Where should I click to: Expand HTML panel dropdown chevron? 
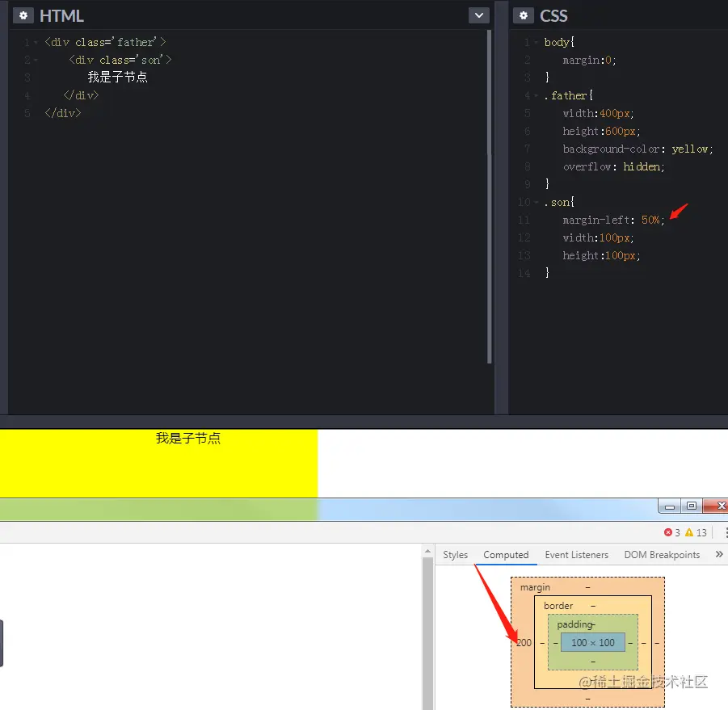(478, 16)
